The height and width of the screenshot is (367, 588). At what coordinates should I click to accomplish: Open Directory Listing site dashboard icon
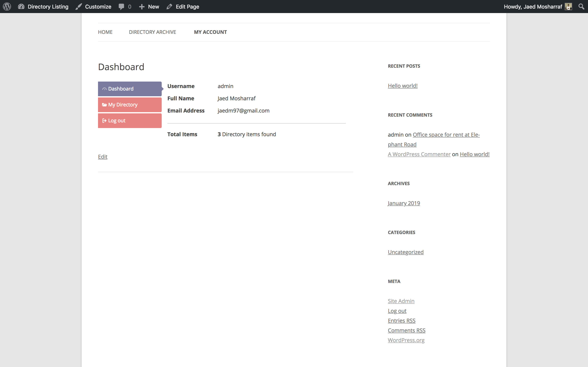pyautogui.click(x=21, y=7)
